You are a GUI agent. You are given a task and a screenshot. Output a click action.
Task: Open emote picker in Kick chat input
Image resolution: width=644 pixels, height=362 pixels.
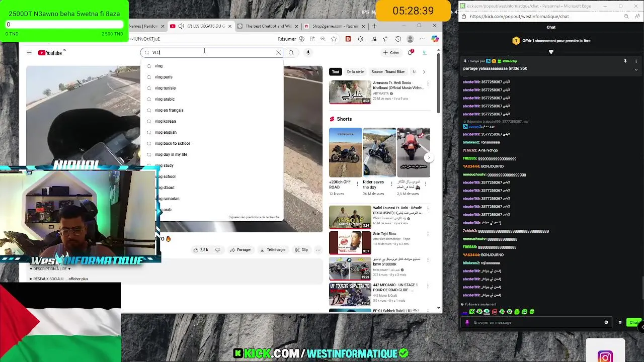pos(606,322)
